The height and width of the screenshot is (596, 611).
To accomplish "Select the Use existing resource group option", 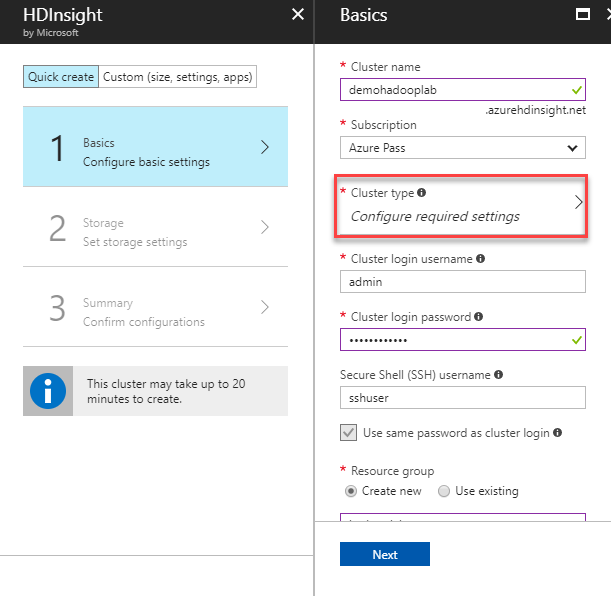I will coord(444,491).
